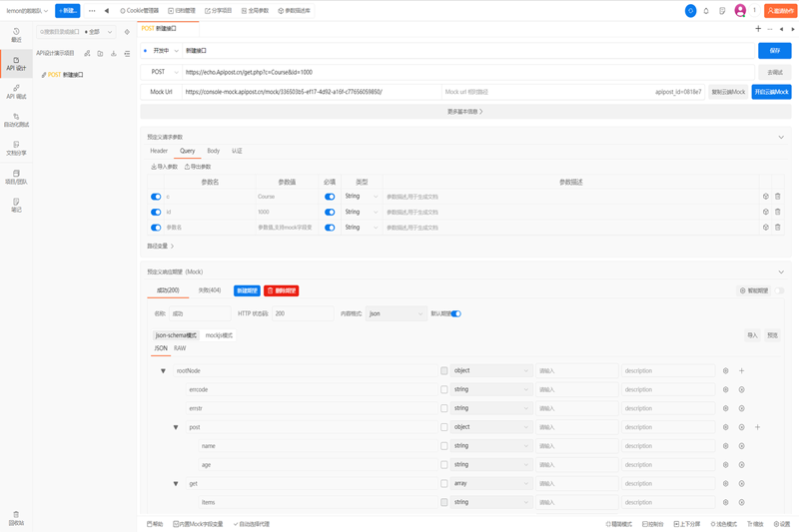Toggle the 默认期望 switch
Screen dimensions: 799x532
click(x=456, y=313)
